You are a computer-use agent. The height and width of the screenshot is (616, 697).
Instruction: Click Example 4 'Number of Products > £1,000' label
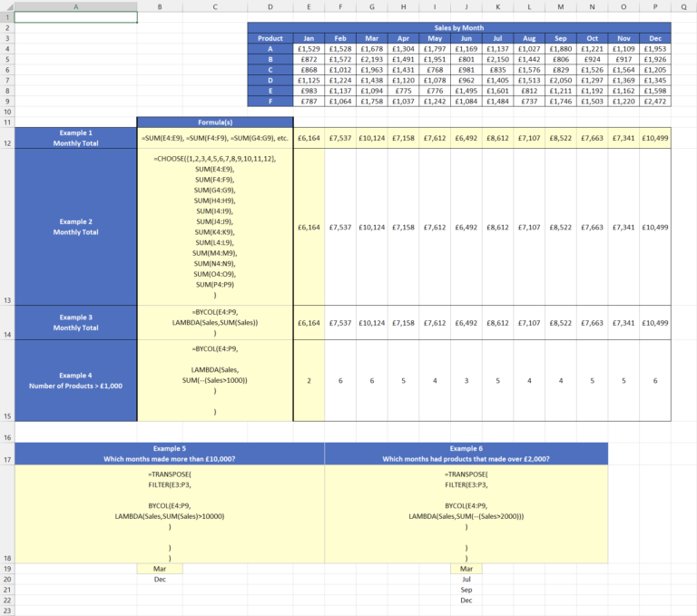pyautogui.click(x=75, y=380)
